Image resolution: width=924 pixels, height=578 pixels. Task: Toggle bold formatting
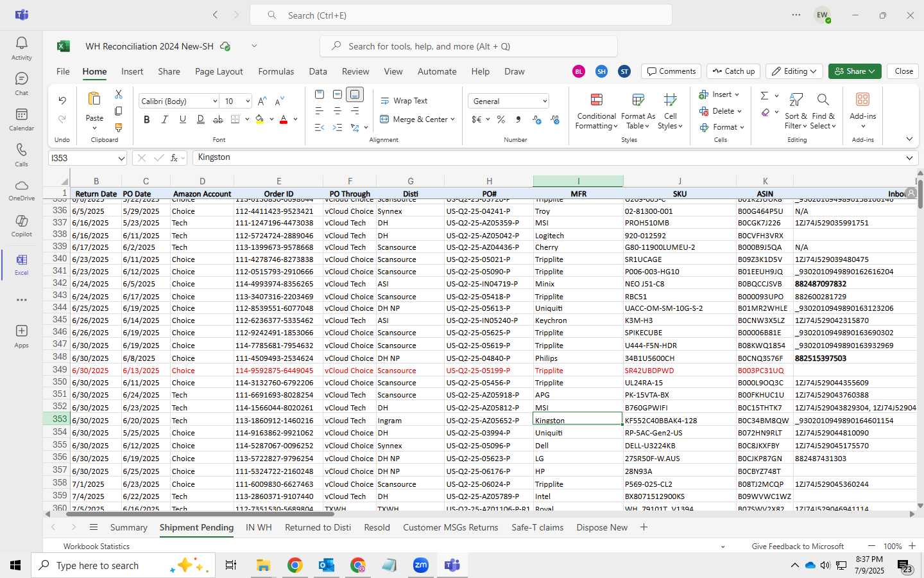click(x=147, y=119)
